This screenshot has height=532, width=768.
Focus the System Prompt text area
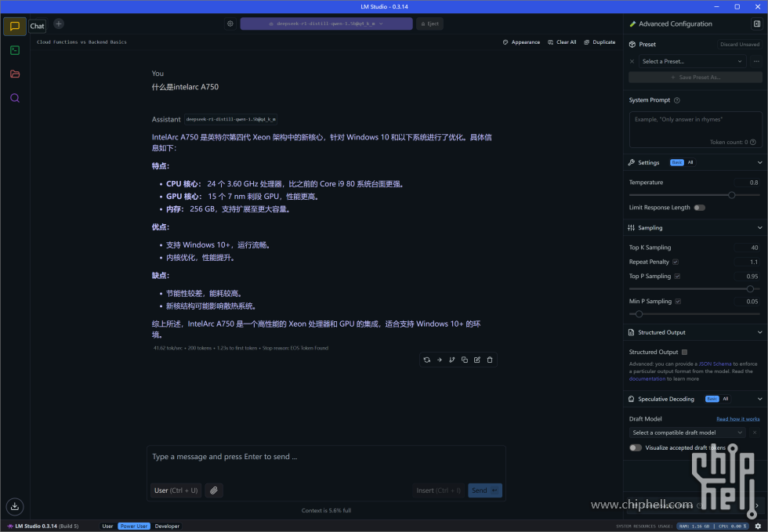pos(696,130)
